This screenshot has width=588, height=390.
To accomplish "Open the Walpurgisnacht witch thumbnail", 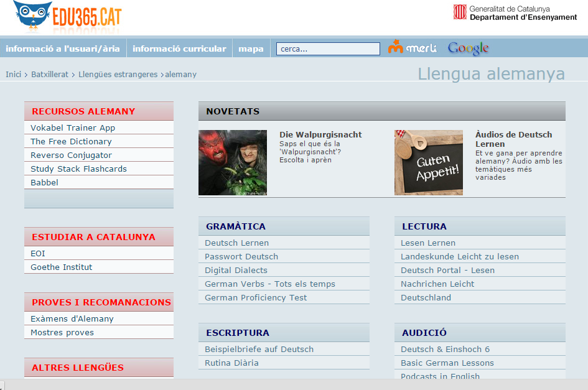I will 233,162.
